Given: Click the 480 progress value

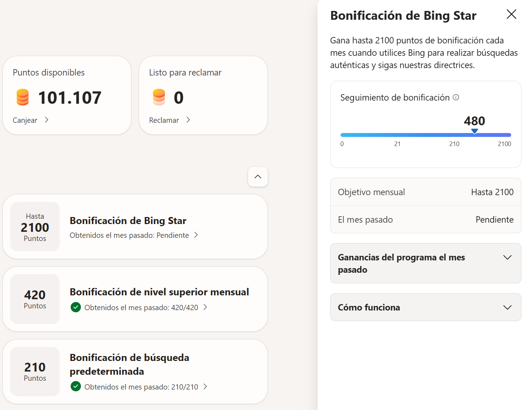Looking at the screenshot, I should [474, 121].
